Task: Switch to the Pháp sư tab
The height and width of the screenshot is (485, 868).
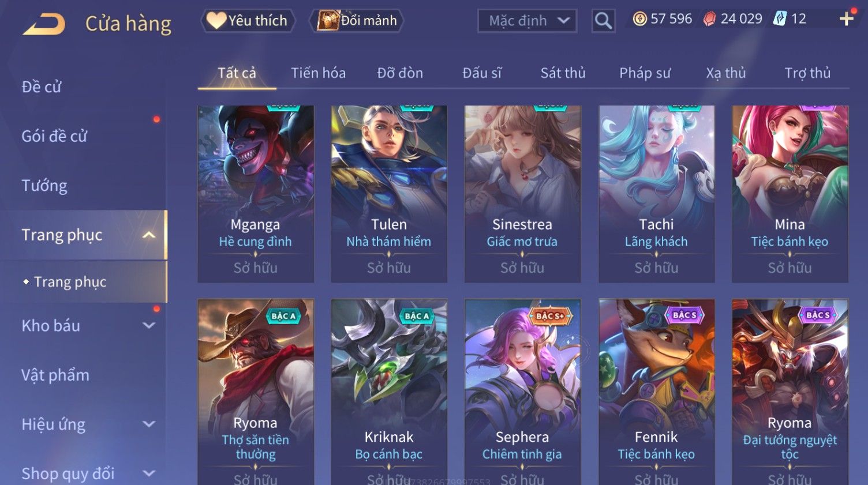Action: 645,73
